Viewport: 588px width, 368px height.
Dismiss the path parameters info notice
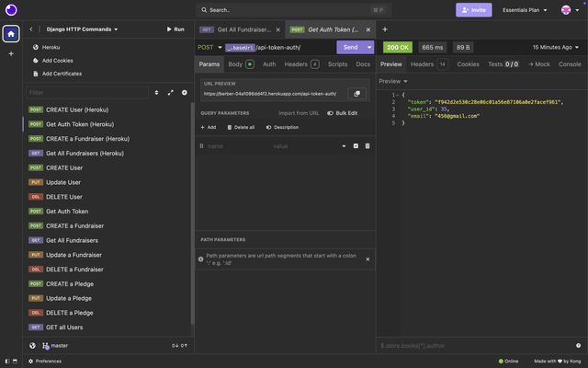(367, 259)
